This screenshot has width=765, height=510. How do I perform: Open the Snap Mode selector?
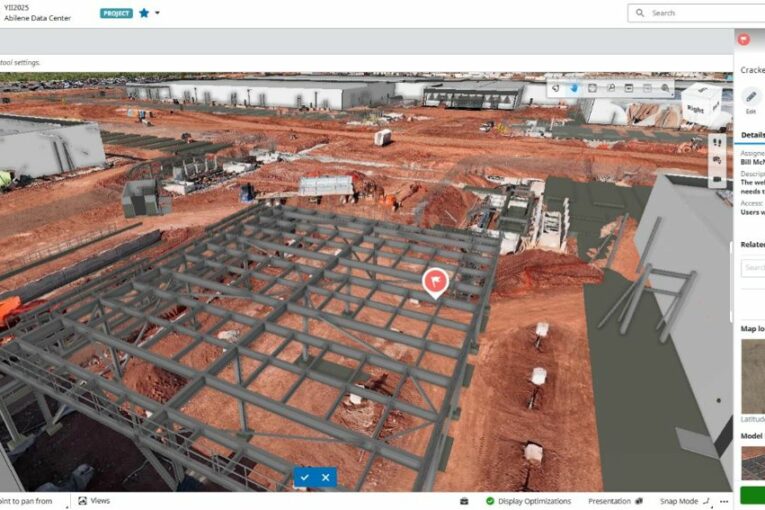coord(685,501)
